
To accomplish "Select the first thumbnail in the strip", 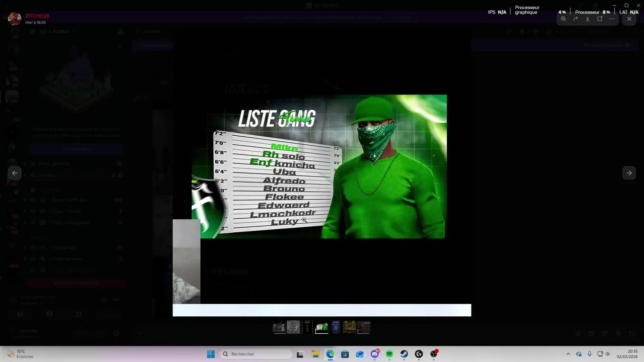I will tap(279, 327).
